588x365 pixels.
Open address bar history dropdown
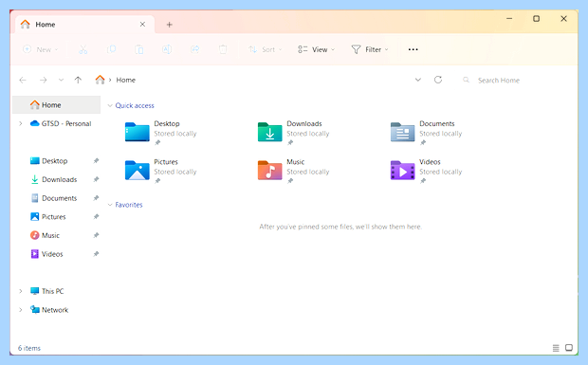417,80
